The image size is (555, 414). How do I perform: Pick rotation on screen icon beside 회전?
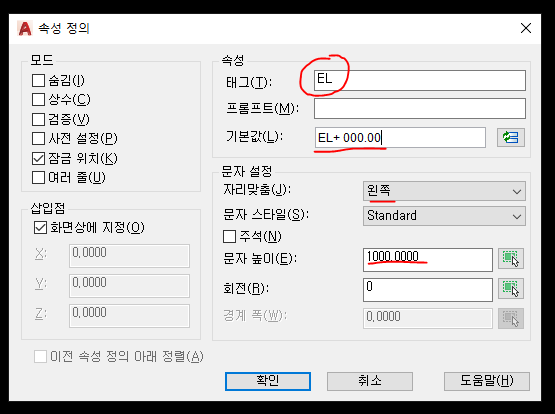tap(511, 289)
